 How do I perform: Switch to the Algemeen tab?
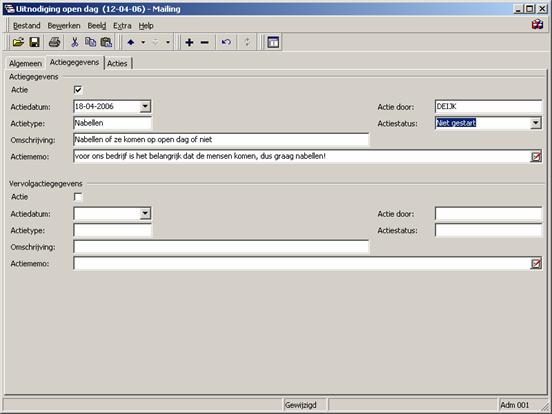click(x=25, y=63)
